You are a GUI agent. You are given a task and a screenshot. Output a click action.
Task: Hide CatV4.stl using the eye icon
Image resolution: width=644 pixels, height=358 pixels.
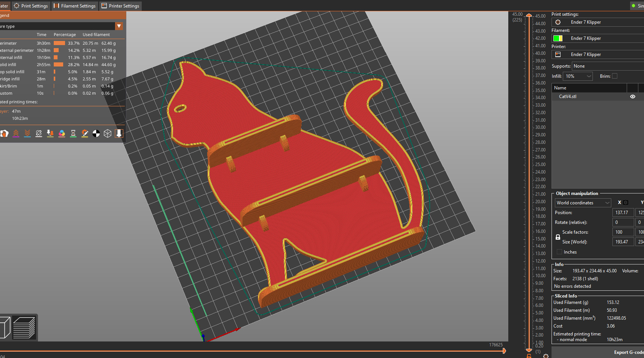point(633,97)
